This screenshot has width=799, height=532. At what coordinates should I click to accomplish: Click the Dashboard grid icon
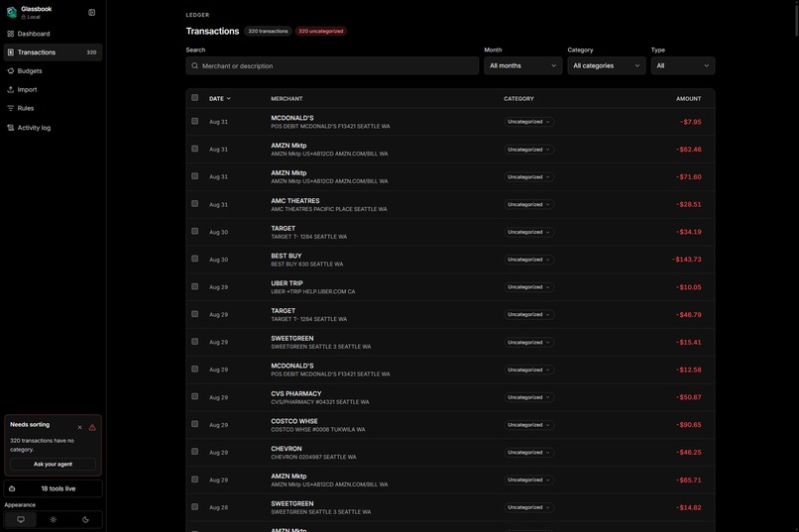[10, 34]
